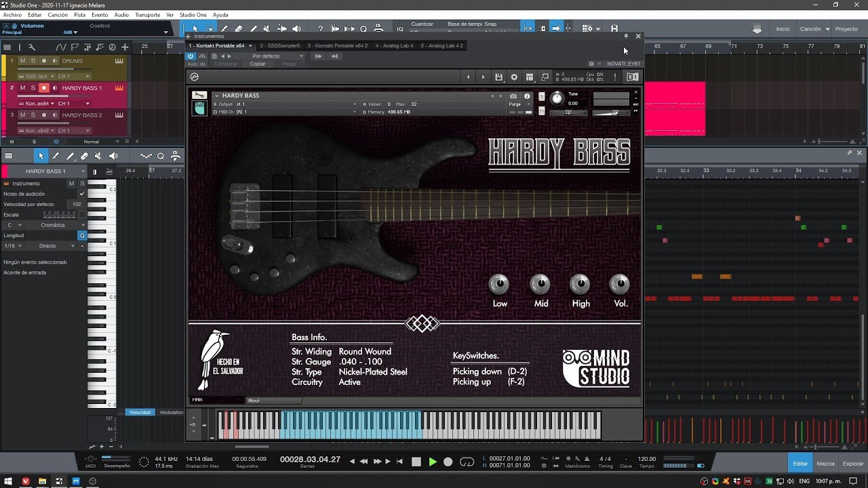Screen dimensions: 868x488
Task: Click the Kontakt save/floppy disk icon
Action: [498, 77]
